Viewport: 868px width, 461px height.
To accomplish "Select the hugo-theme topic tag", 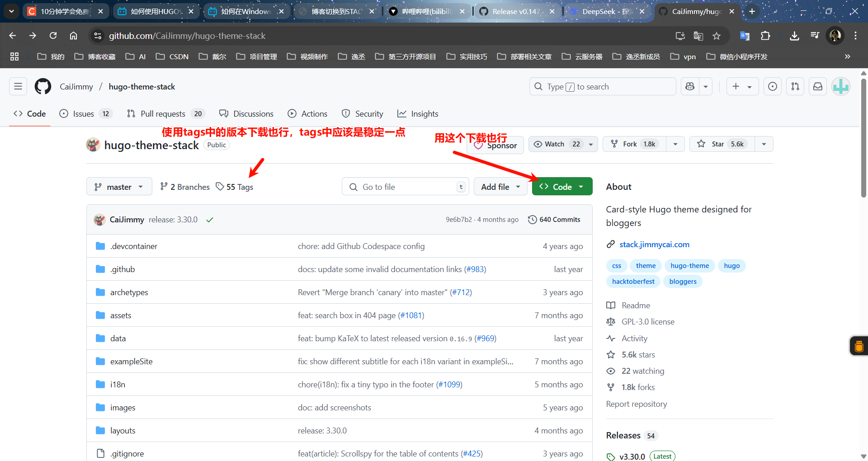I will pos(689,266).
